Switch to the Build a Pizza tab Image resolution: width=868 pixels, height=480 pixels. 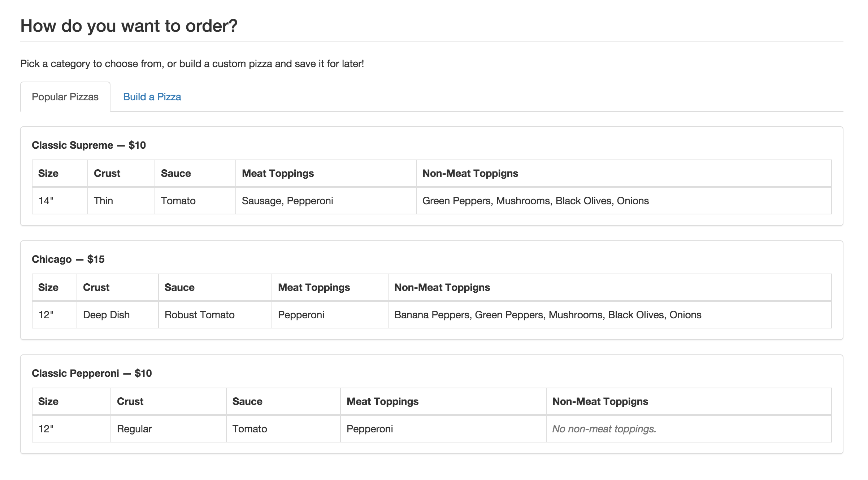pos(152,97)
